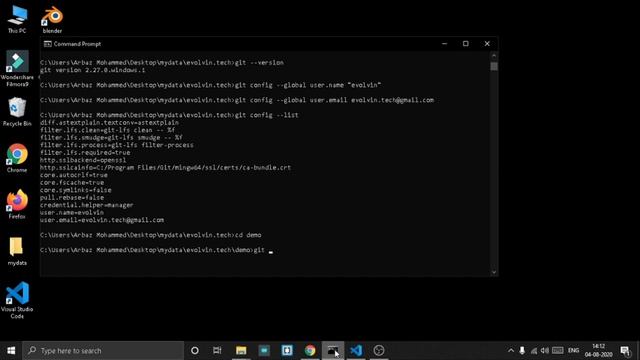Open the Recycle Bin
The image size is (640, 360).
17,112
